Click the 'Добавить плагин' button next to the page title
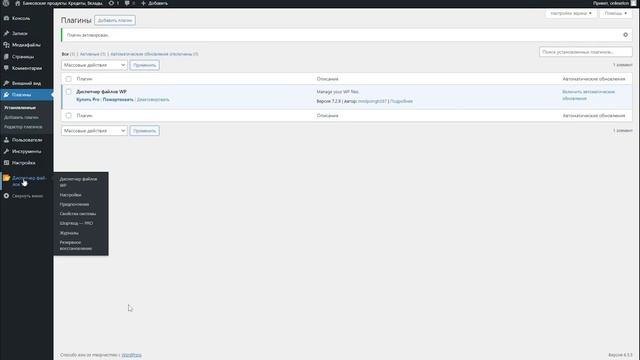Screen dimensions: 640x360 [115, 20]
